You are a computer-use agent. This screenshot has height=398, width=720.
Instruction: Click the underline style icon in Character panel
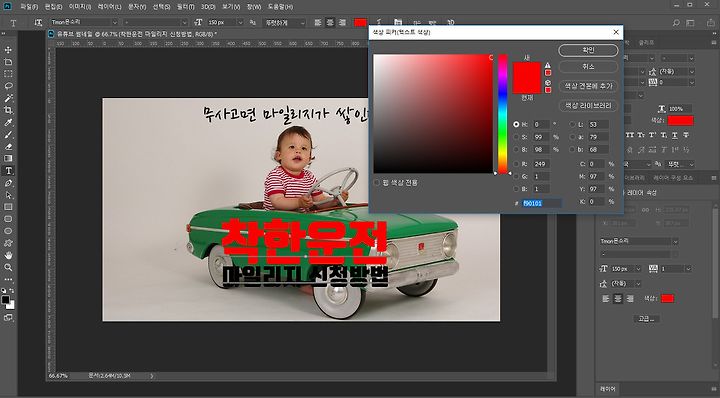click(x=675, y=135)
